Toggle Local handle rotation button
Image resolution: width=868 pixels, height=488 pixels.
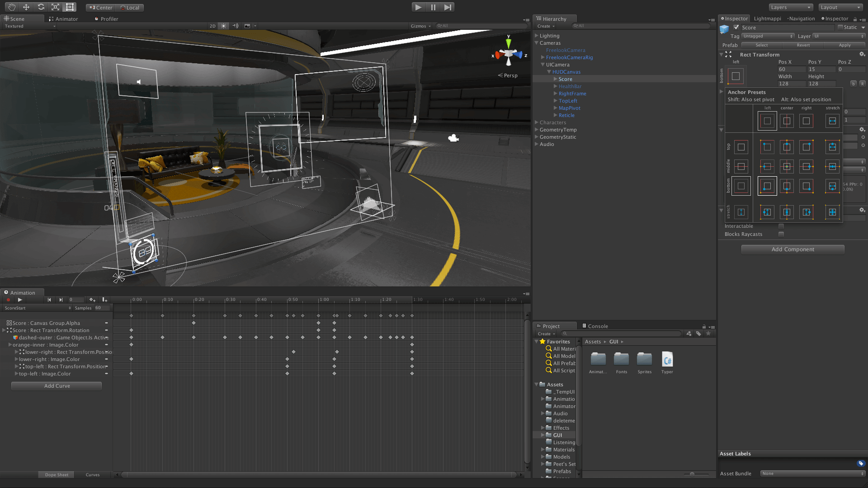[130, 8]
